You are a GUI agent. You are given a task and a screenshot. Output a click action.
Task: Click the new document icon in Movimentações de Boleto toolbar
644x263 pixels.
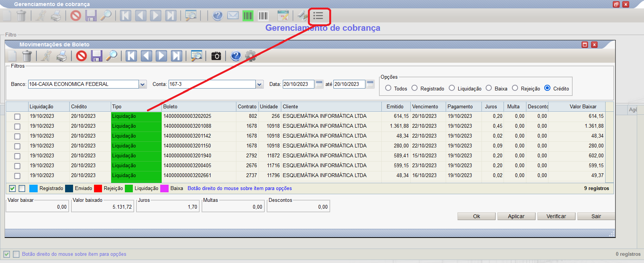click(12, 56)
